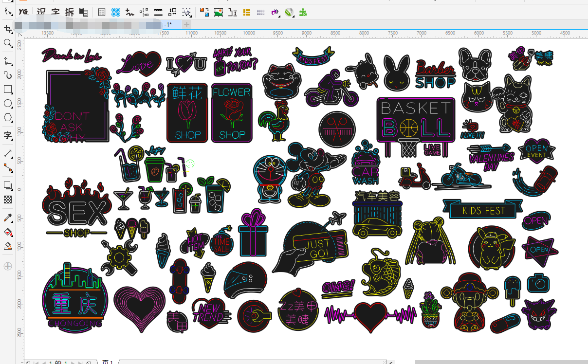Select the checkerboard Transparency tool
The width and height of the screenshot is (588, 364).
[7, 200]
